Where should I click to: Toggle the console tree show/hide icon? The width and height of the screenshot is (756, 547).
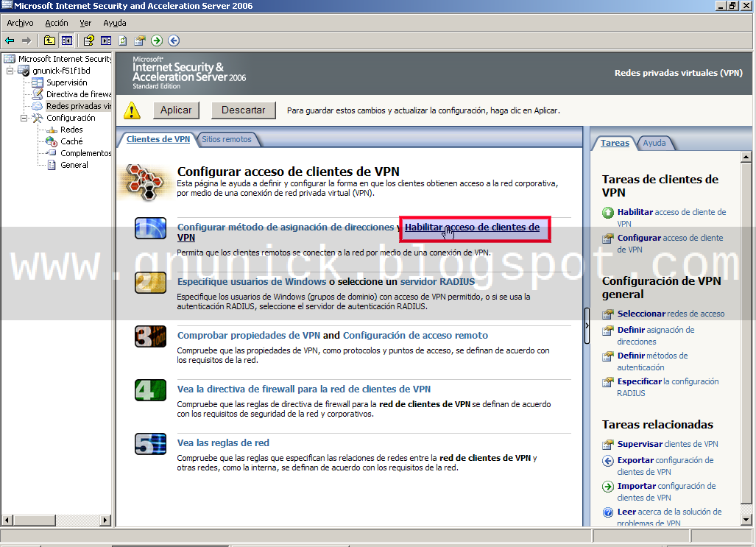66,40
